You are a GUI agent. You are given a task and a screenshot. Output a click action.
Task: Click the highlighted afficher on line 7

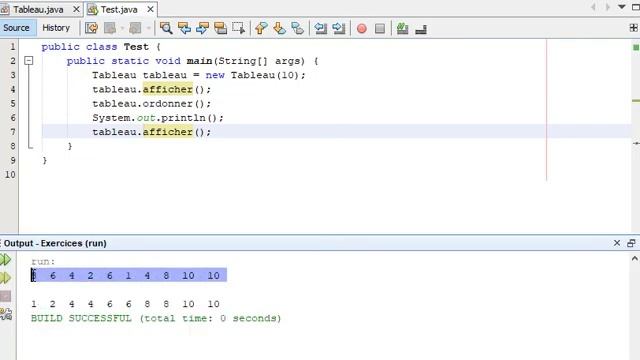167,132
